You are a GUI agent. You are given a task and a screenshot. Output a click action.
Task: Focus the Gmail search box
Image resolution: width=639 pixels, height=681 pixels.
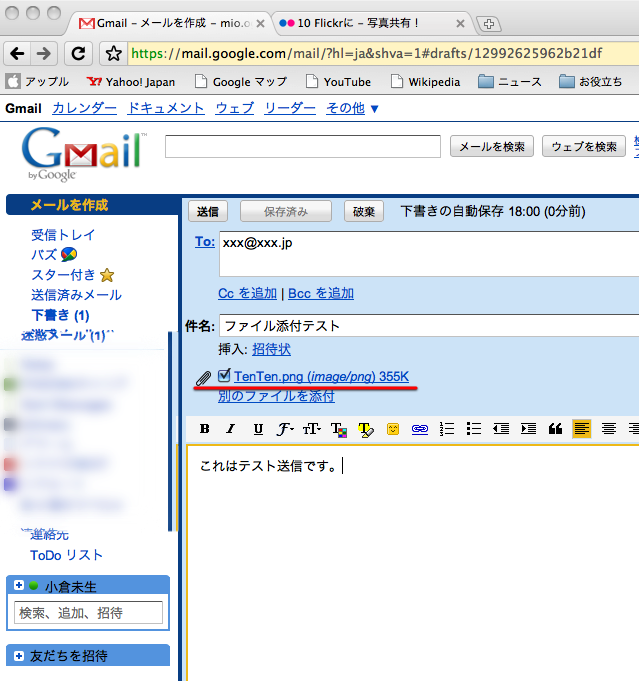click(303, 146)
